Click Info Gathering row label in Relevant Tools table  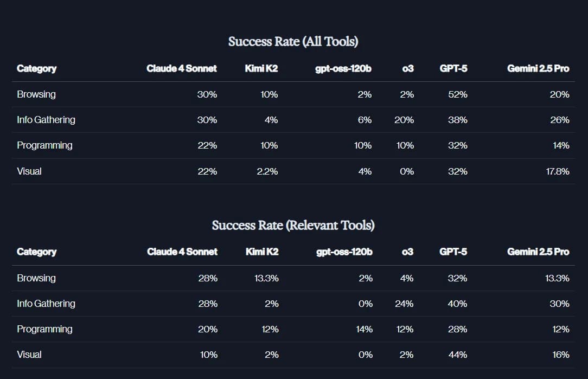(46, 304)
